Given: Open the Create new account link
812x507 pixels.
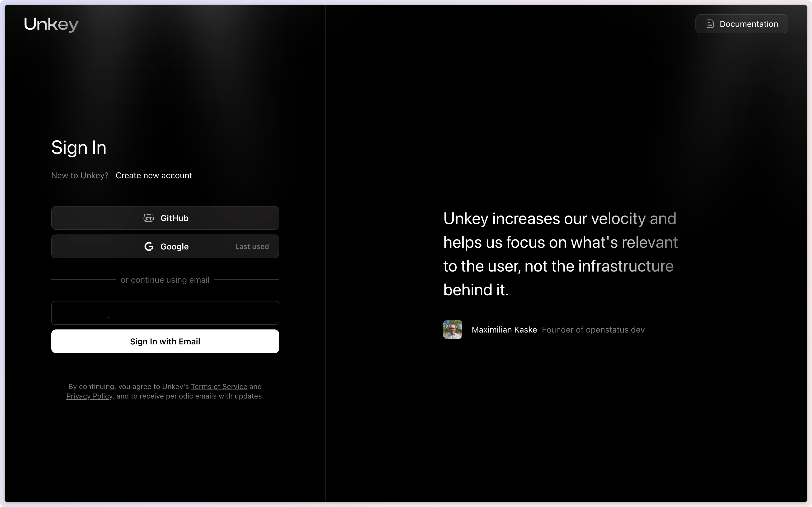Looking at the screenshot, I should (154, 175).
